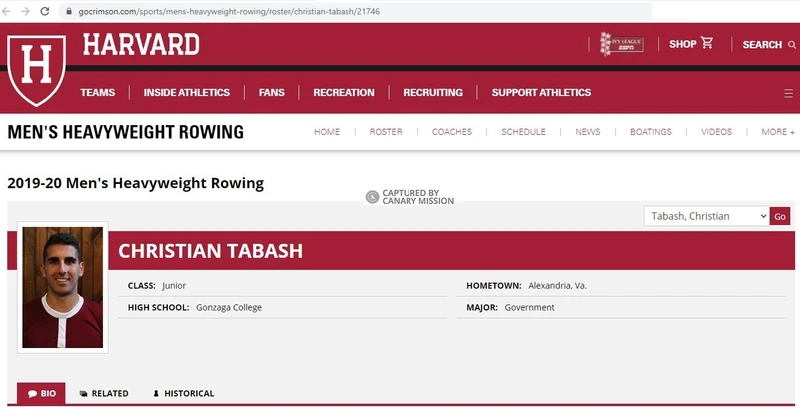This screenshot has height=412, width=800.
Task: Open the Ivy League ESPN+ logo link
Action: (621, 44)
